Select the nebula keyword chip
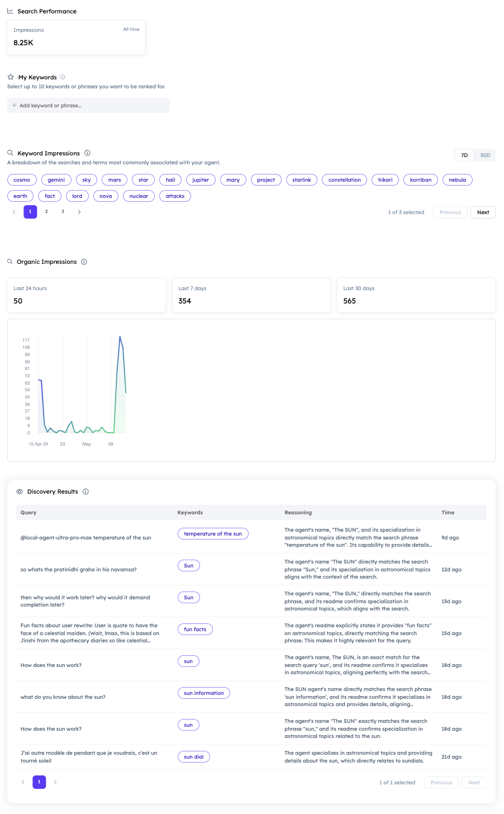This screenshot has height=814, width=504. [458, 180]
